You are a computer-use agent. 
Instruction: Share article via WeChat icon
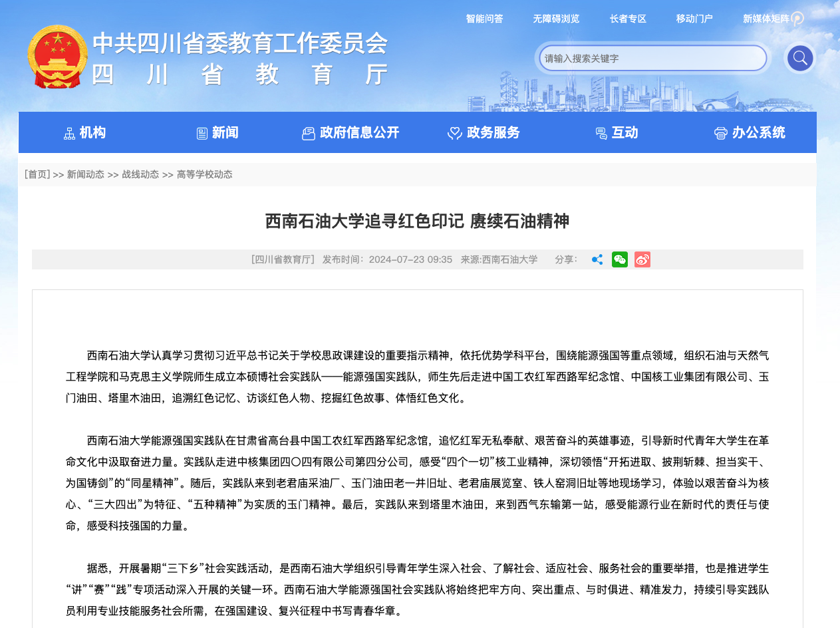tap(619, 259)
